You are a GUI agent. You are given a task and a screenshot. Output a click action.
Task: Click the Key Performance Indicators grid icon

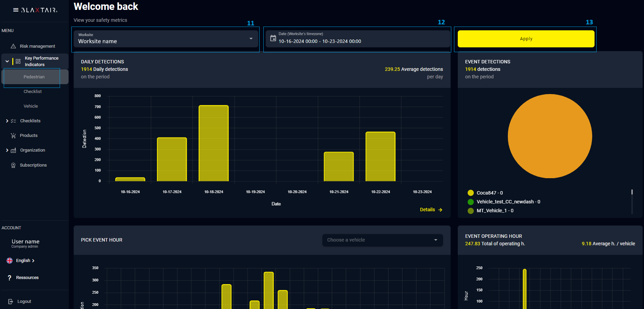(18, 61)
